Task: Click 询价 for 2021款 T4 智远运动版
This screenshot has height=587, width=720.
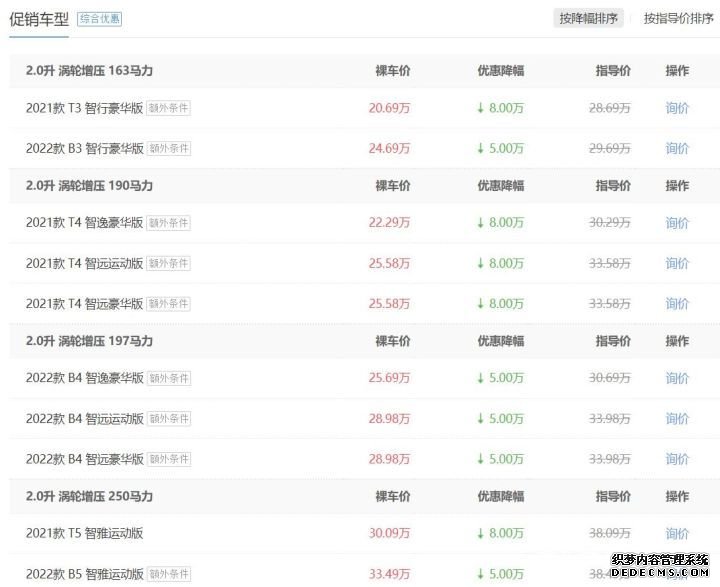Action: tap(677, 263)
